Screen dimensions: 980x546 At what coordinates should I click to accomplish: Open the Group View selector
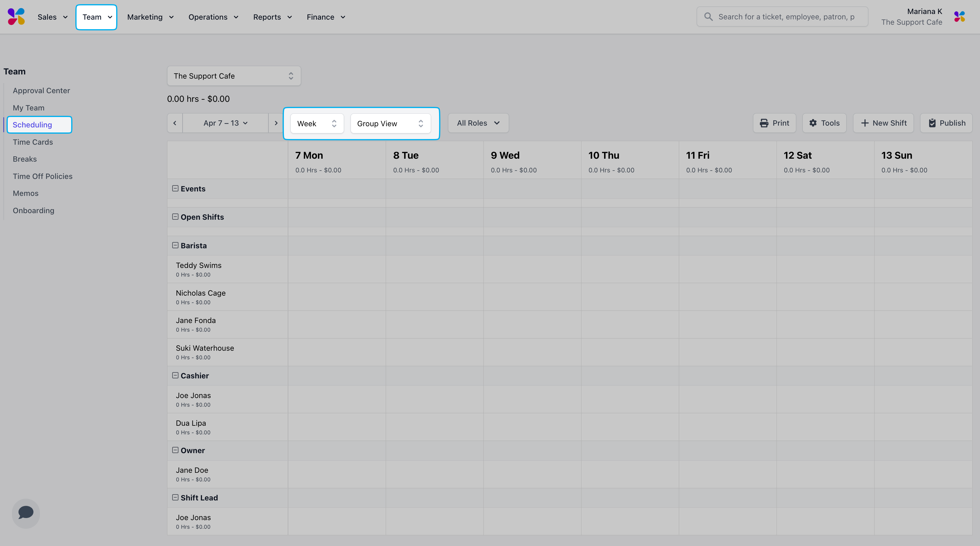(390, 124)
